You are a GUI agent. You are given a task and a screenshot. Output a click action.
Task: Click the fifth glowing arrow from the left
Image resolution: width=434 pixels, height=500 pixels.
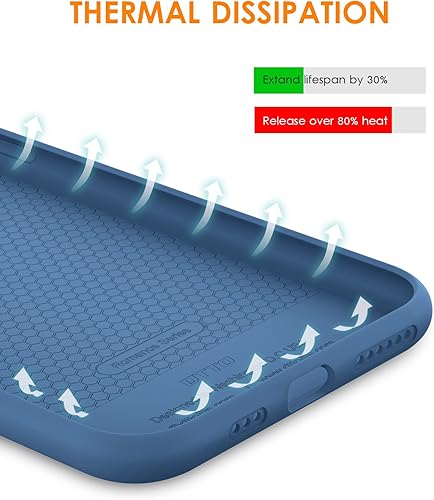[x=268, y=228]
